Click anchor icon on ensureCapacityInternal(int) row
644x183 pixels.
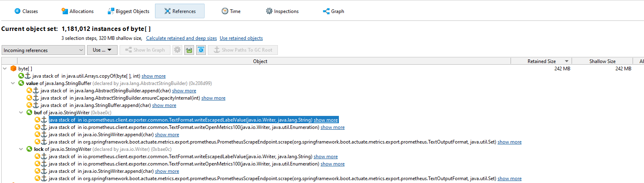tap(36, 98)
